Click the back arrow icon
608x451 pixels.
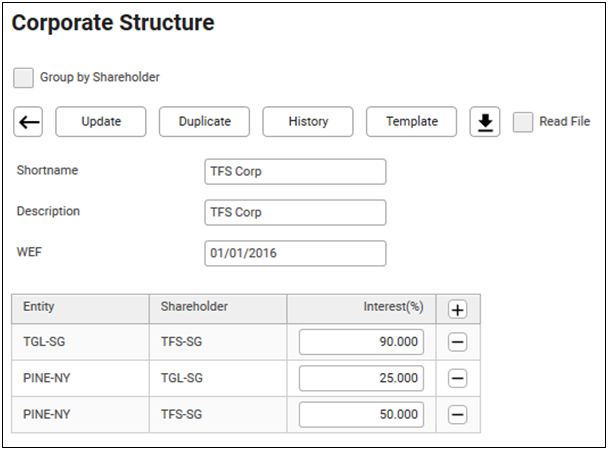pos(29,122)
